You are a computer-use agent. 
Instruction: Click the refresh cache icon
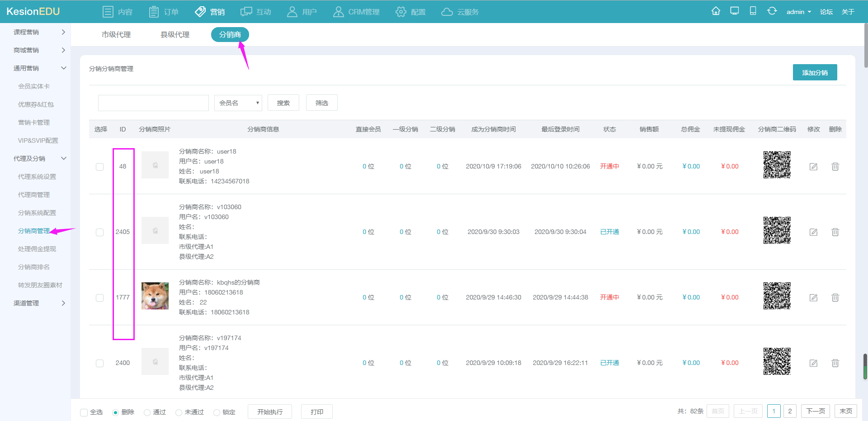point(772,11)
